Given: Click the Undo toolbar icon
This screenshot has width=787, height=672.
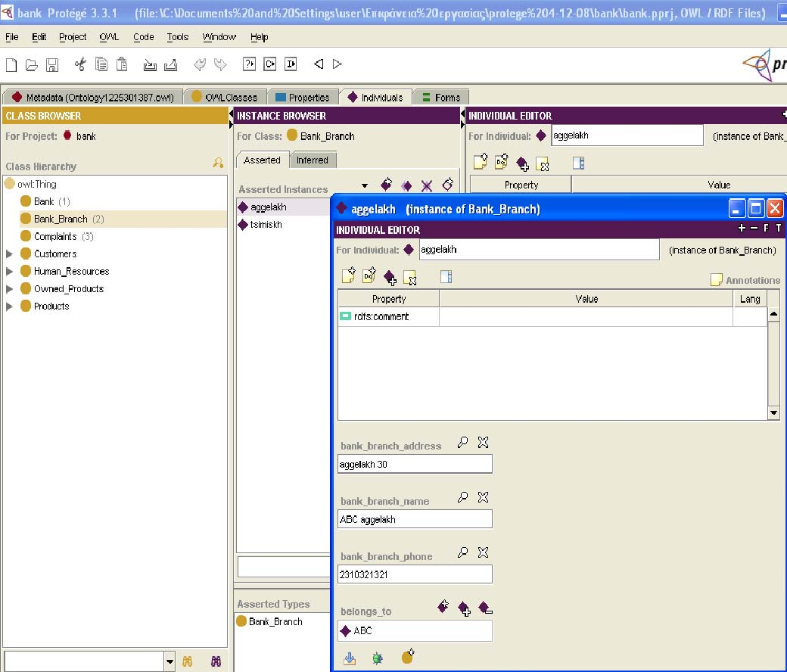Looking at the screenshot, I should [x=199, y=64].
